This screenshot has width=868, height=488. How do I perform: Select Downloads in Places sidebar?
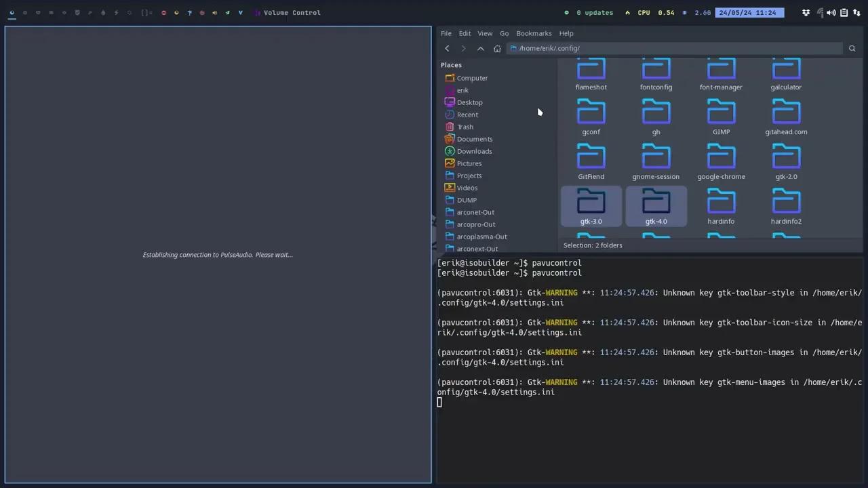[x=474, y=151]
